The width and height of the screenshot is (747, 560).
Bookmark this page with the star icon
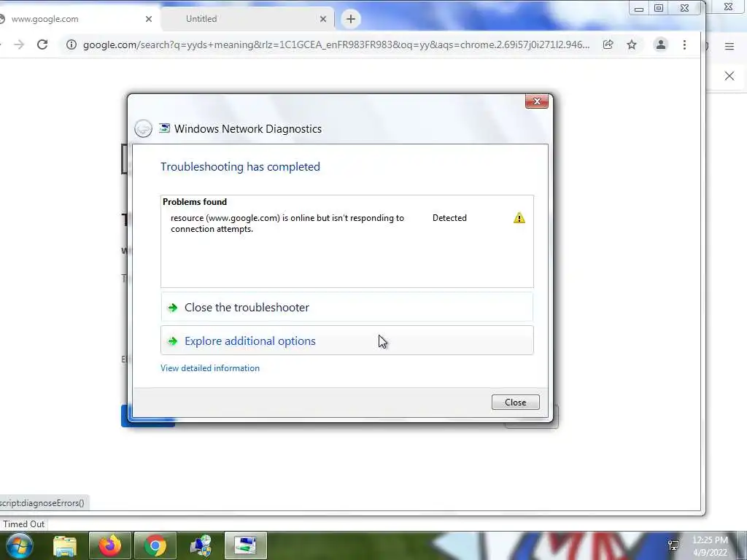pyautogui.click(x=632, y=44)
